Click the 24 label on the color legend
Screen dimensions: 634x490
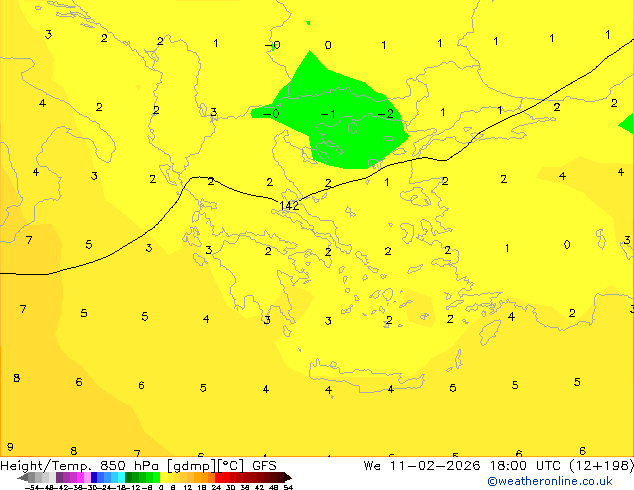(x=216, y=487)
